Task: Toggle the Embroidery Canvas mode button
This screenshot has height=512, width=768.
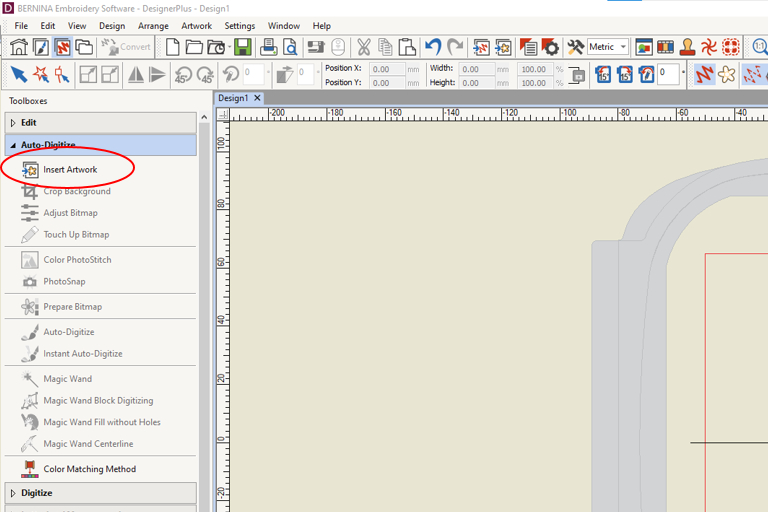Action: point(62,47)
